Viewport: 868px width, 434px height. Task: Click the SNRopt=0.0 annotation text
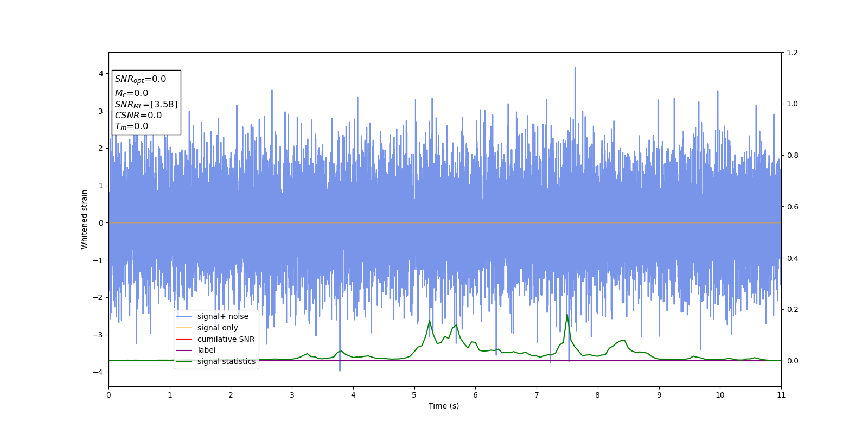pos(141,79)
